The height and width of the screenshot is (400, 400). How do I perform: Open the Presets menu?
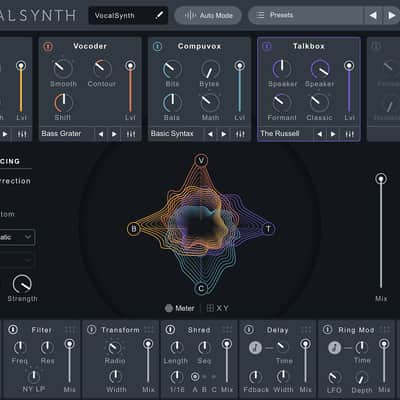coord(305,15)
